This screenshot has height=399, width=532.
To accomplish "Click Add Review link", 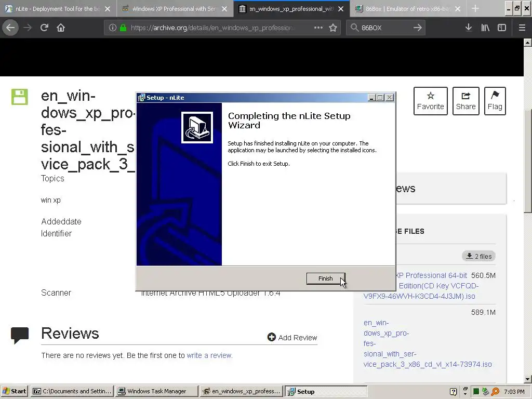I will point(292,337).
